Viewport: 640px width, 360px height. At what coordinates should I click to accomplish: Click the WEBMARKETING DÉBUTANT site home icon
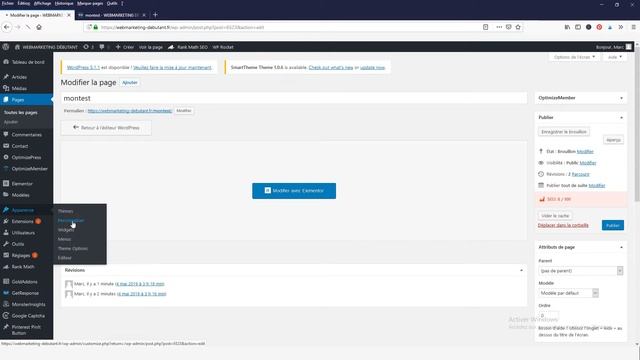17,47
